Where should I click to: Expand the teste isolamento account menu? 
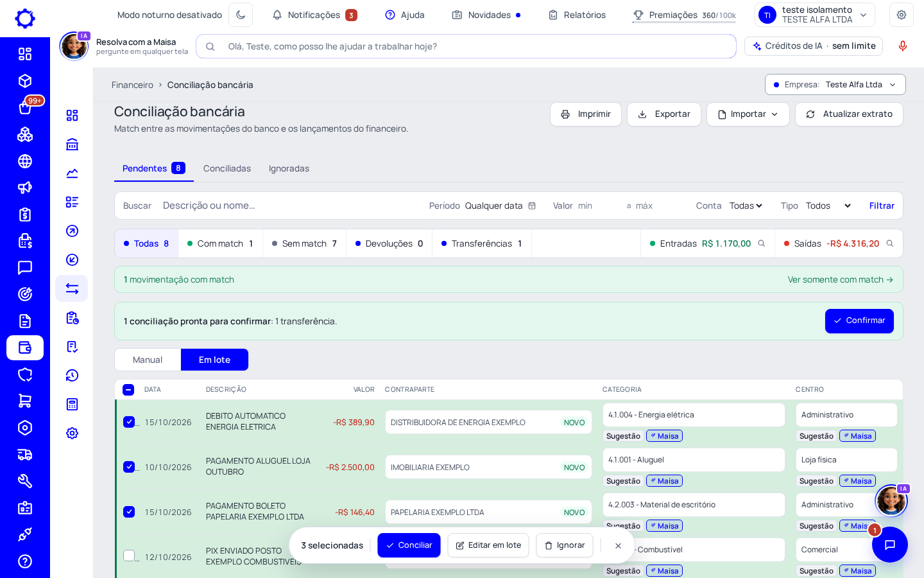pos(815,15)
